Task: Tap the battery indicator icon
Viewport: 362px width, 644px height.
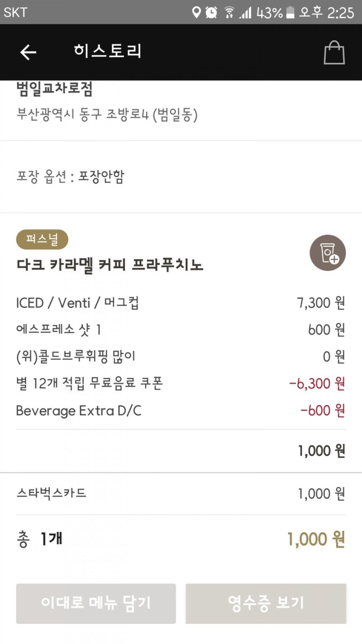Action: pos(290,12)
